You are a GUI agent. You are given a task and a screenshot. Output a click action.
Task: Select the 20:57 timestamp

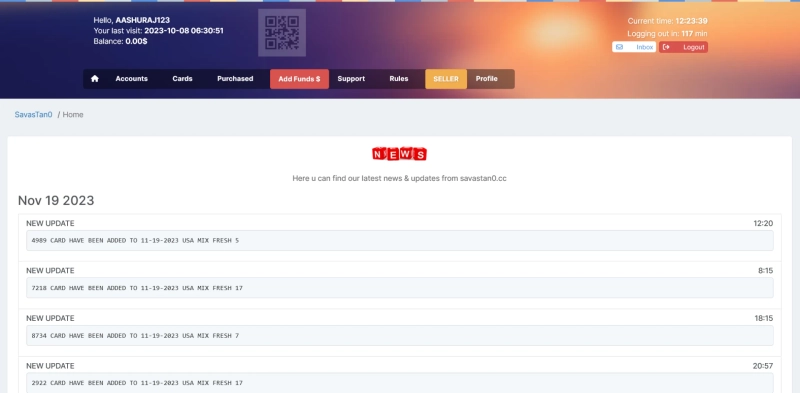click(763, 366)
